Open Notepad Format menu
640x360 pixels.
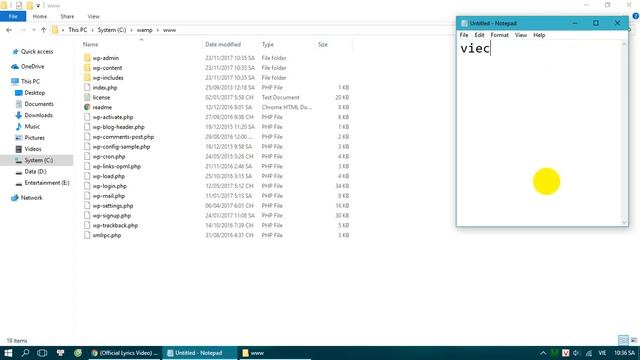[x=500, y=35]
